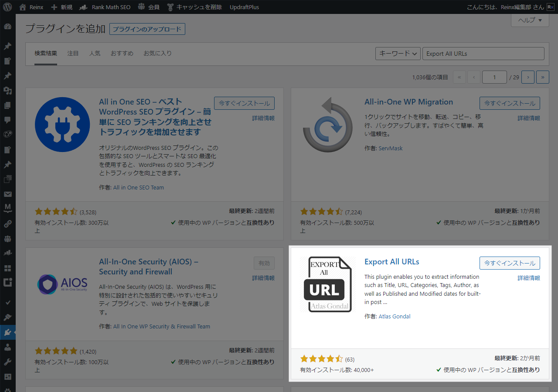The height and width of the screenshot is (392, 558).
Task: Focus the plugin search field with Export All URLs
Action: (483, 54)
